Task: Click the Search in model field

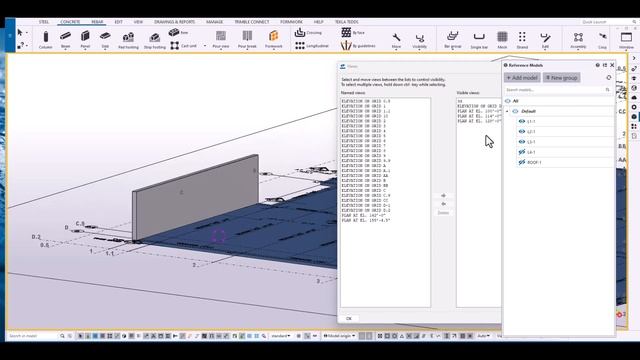Action: click(x=33, y=336)
